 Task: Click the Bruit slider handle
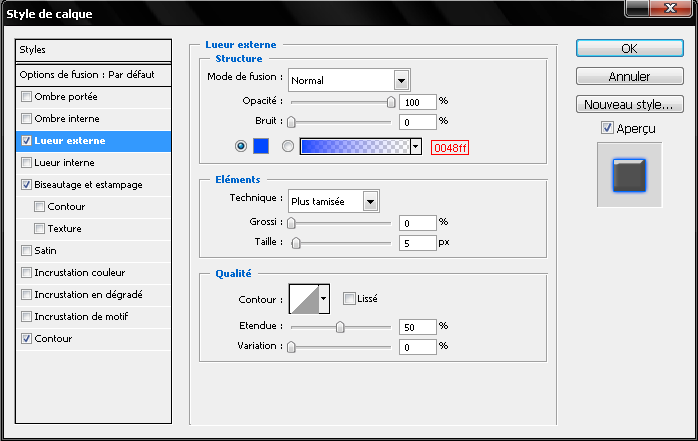click(291, 121)
